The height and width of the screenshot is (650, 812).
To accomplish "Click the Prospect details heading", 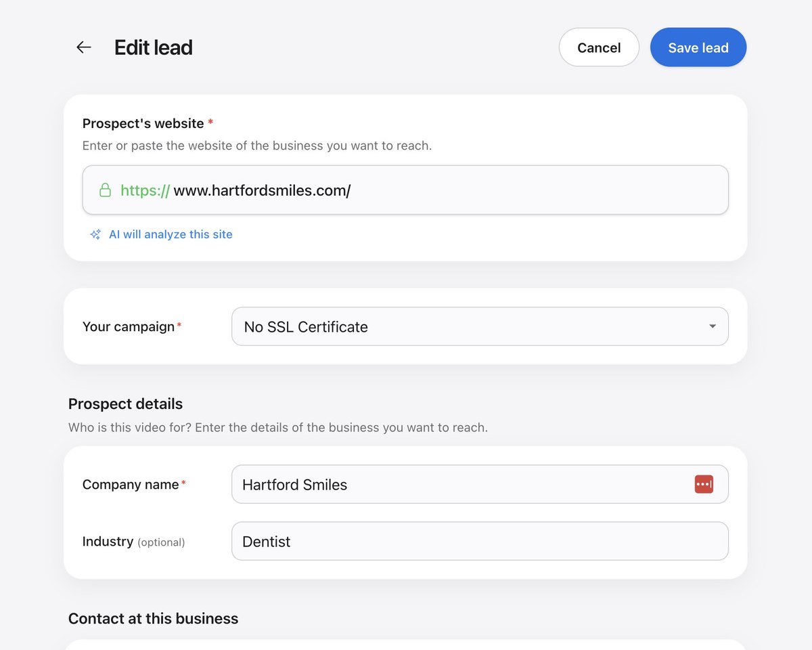I will 125,404.
